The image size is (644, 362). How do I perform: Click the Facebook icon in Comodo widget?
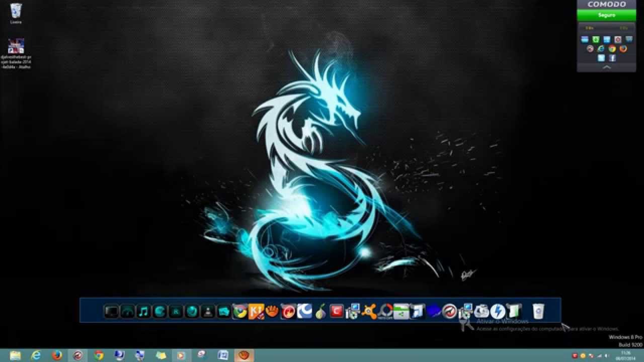(x=612, y=58)
